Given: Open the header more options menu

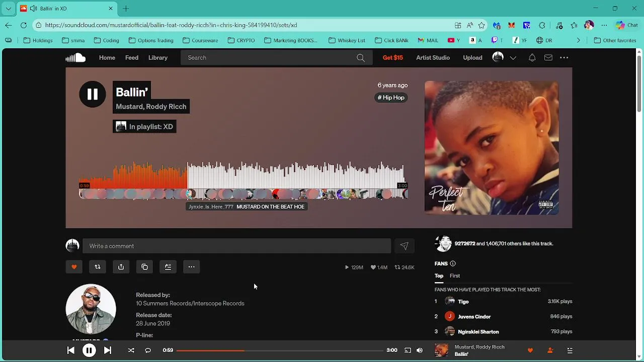Looking at the screenshot, I should 564,58.
